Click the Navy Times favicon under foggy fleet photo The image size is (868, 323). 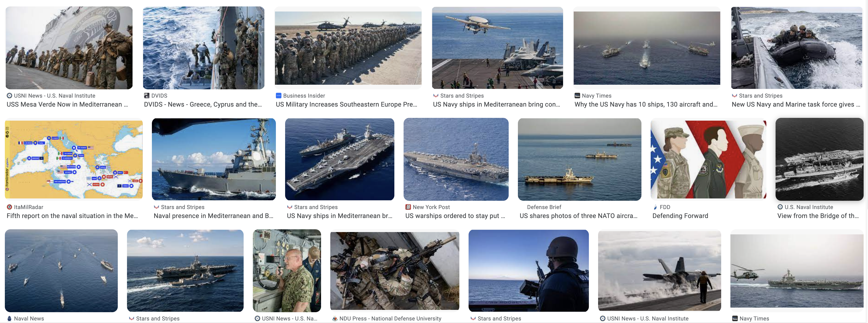[577, 96]
